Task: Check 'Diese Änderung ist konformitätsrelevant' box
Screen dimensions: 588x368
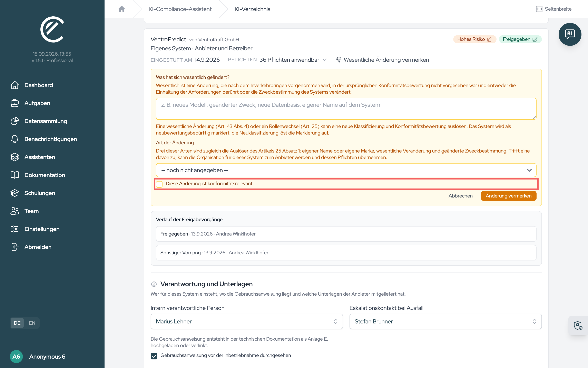Action: [x=159, y=184]
